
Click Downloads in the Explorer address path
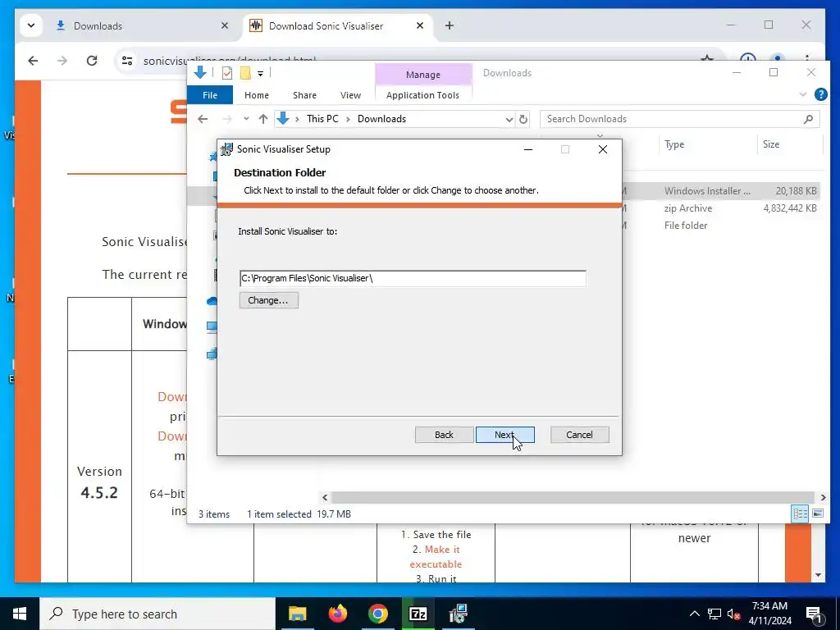[381, 119]
